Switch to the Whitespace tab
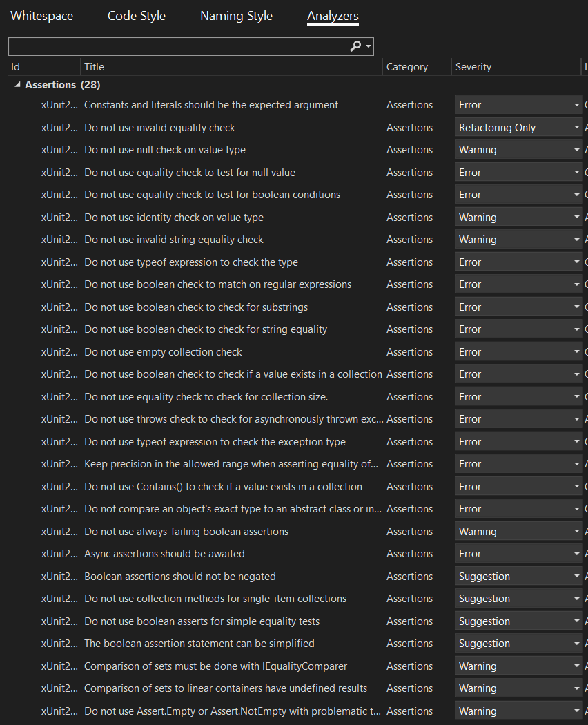The height and width of the screenshot is (725, 588). tap(41, 16)
